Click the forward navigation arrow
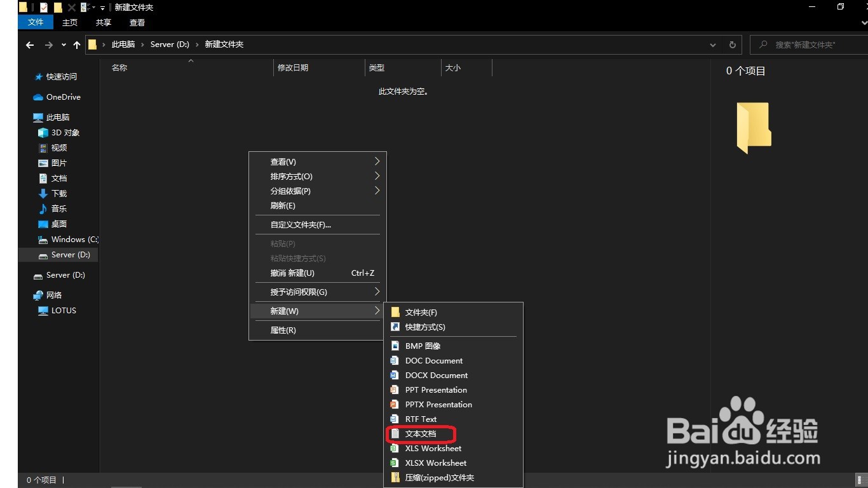The height and width of the screenshot is (488, 868). pyautogui.click(x=49, y=44)
